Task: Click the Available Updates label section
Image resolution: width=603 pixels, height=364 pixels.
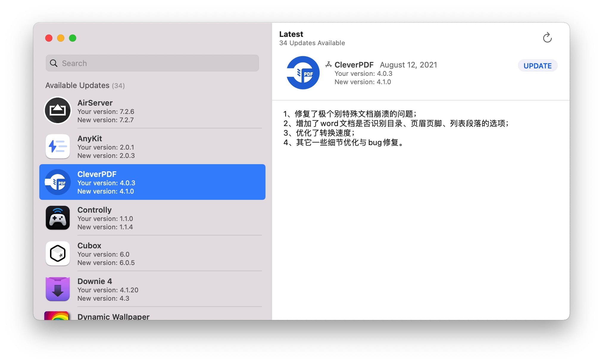Action: coord(85,85)
